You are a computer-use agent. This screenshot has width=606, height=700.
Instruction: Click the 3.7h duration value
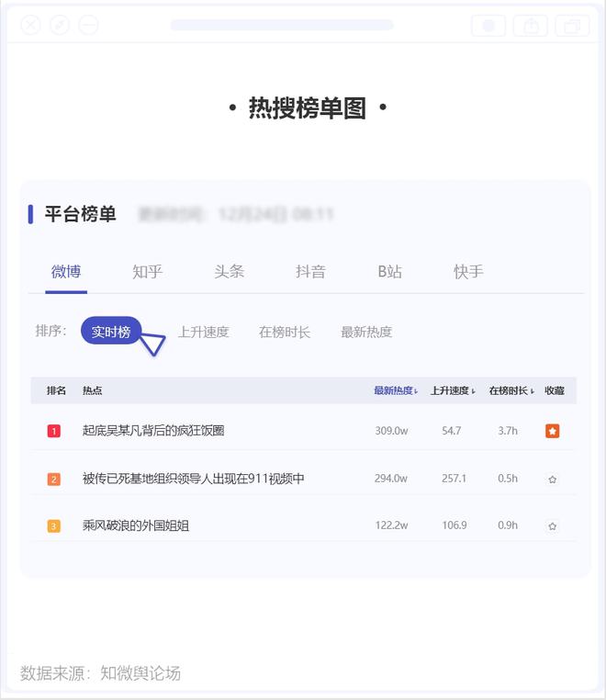(508, 431)
